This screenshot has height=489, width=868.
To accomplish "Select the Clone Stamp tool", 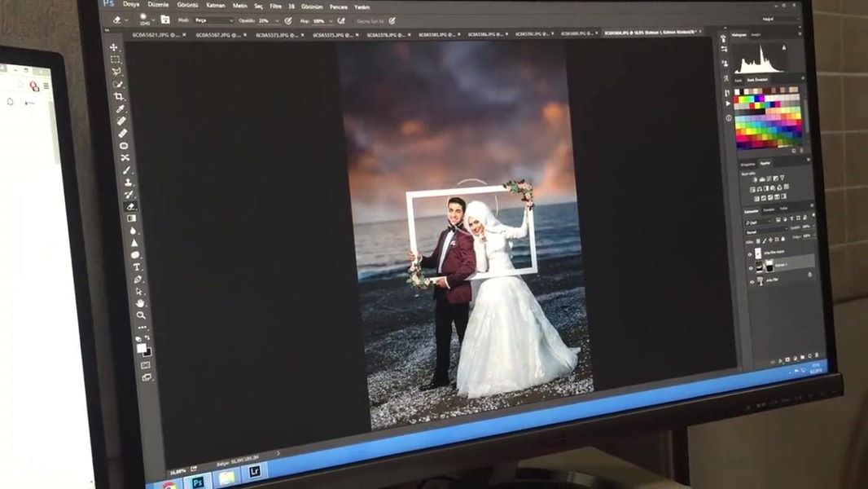I will coord(128,183).
